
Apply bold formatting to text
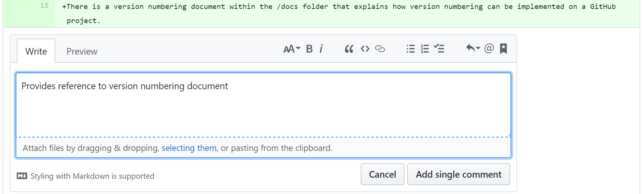309,49
